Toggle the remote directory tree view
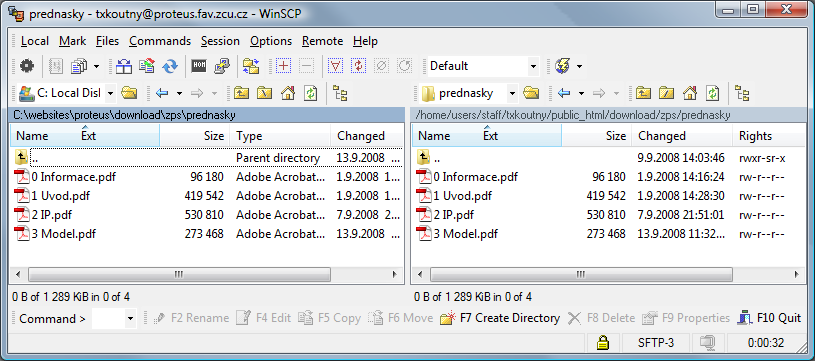This screenshot has width=815, height=361. point(742,93)
